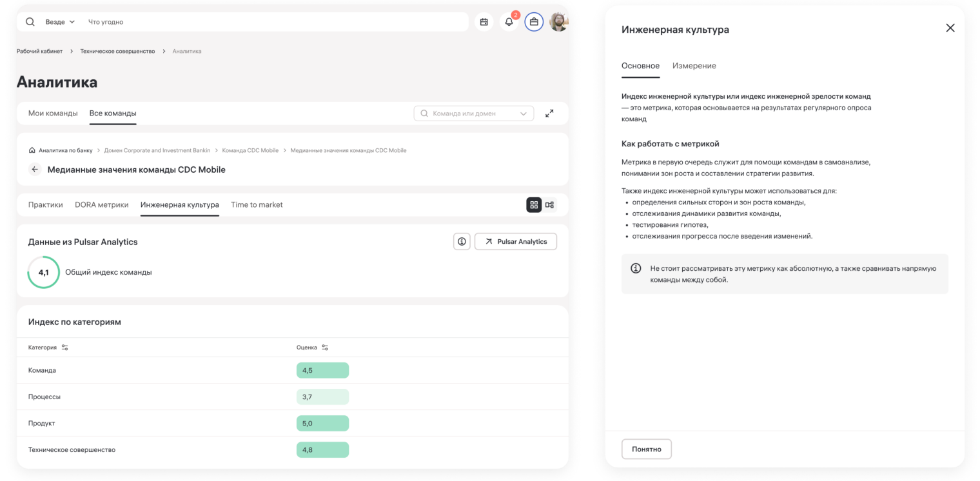Screen dimensions: 980x481
Task: Open the info icon in Pulsar Analytics card
Action: 462,241
